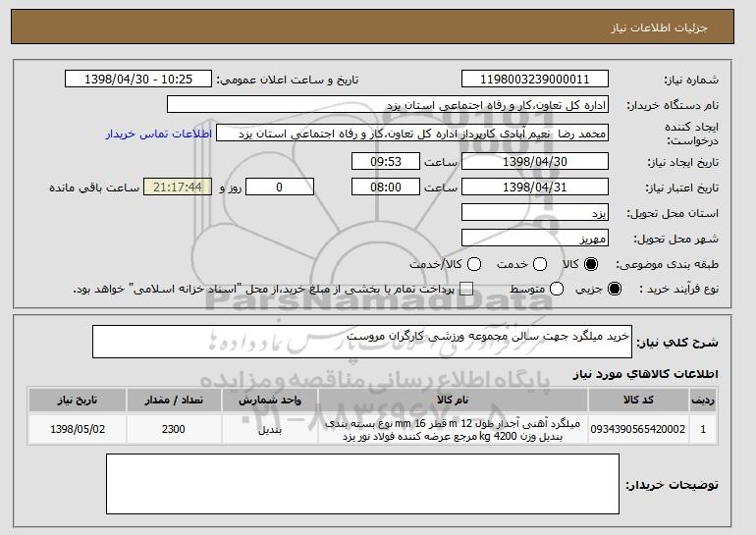The height and width of the screenshot is (535, 756).
Task: Click the buyer organization name field
Action: [x=388, y=105]
